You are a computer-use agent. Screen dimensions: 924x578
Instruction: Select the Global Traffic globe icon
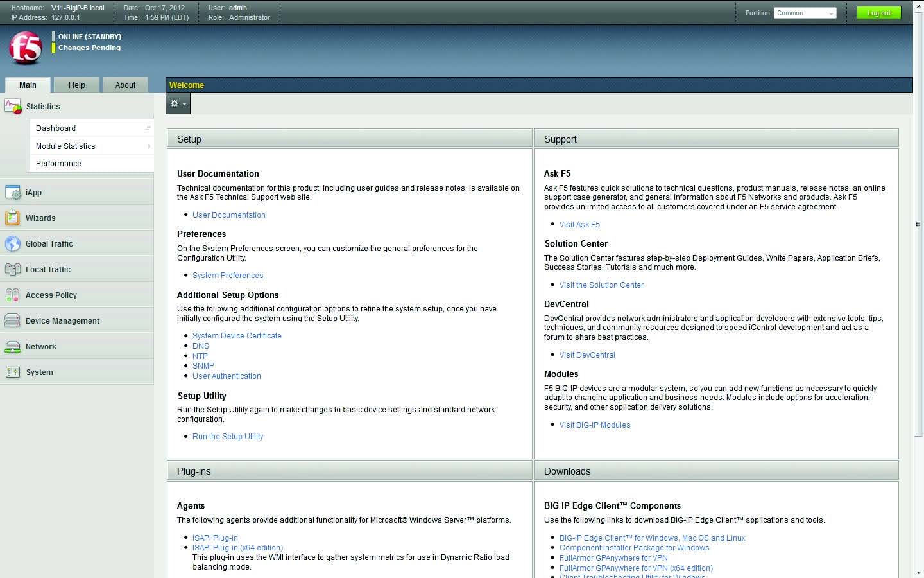13,244
